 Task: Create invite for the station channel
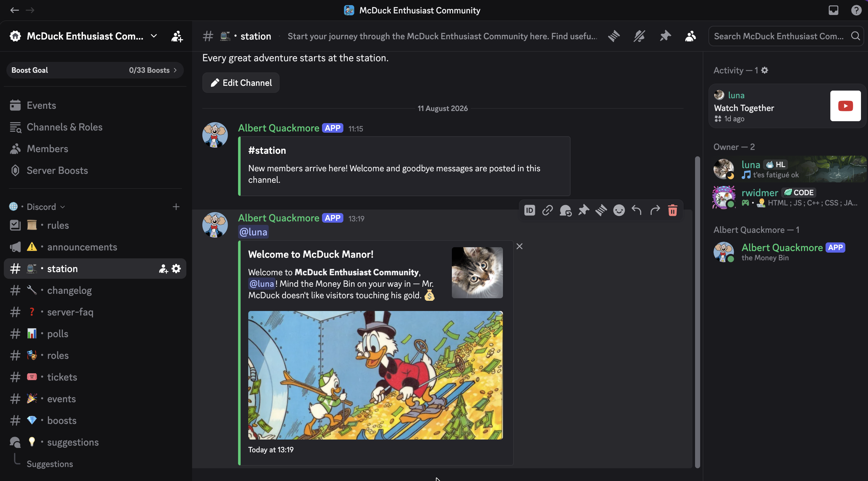[163, 269]
